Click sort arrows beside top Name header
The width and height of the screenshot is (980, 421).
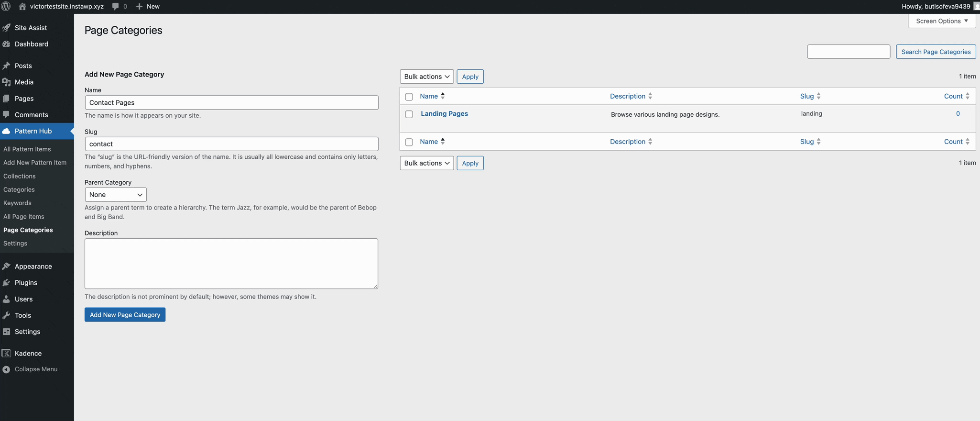point(443,96)
